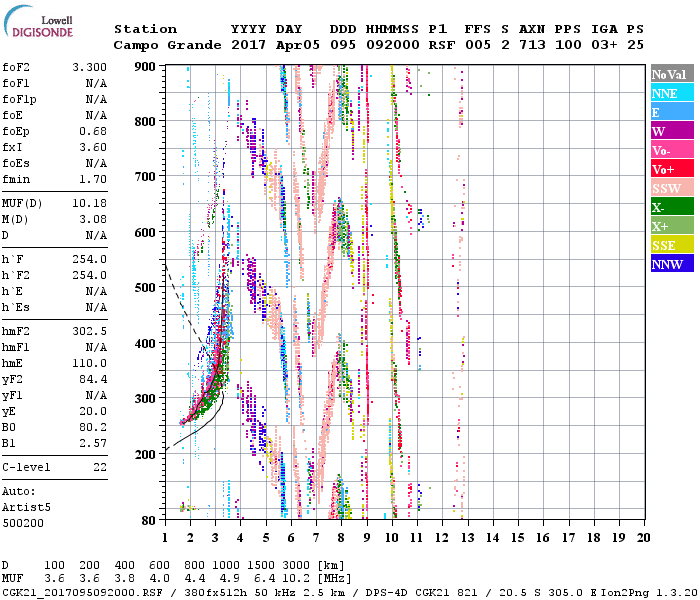Select the 900 km height axis label
This screenshot has height=600, width=700.
tap(146, 66)
